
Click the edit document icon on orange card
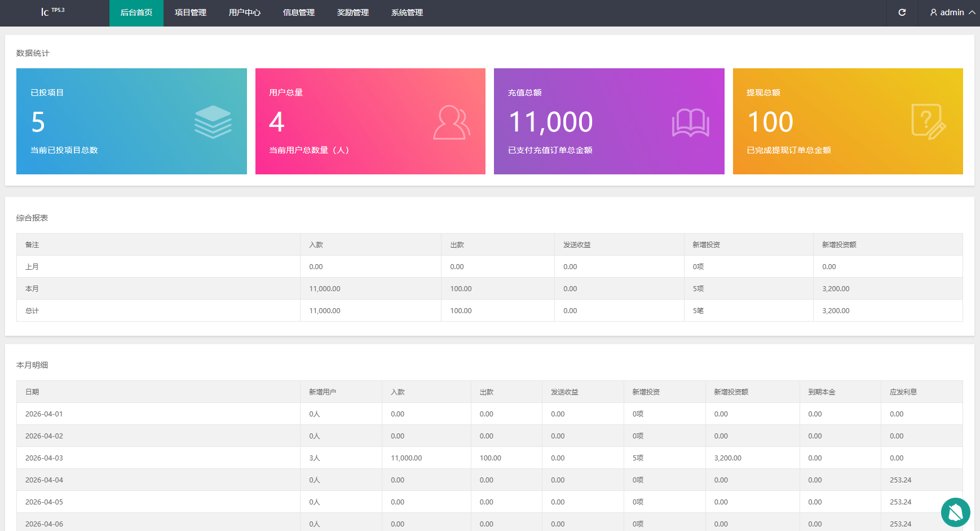(x=928, y=122)
